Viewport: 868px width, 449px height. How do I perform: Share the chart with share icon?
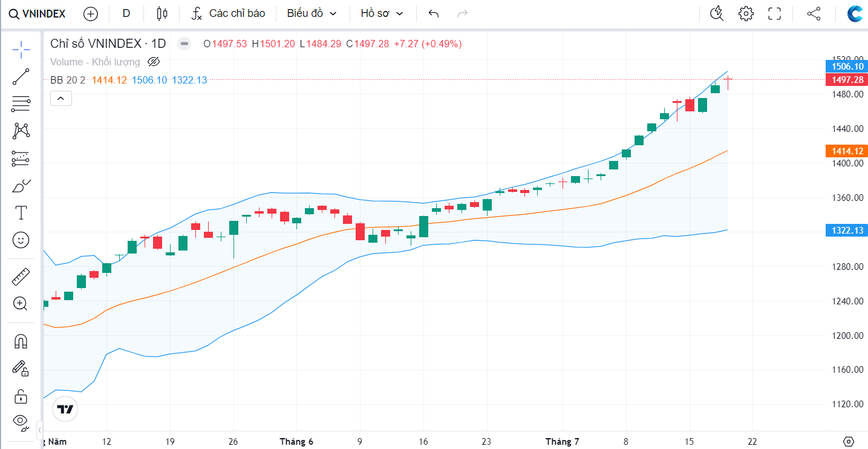[x=814, y=13]
